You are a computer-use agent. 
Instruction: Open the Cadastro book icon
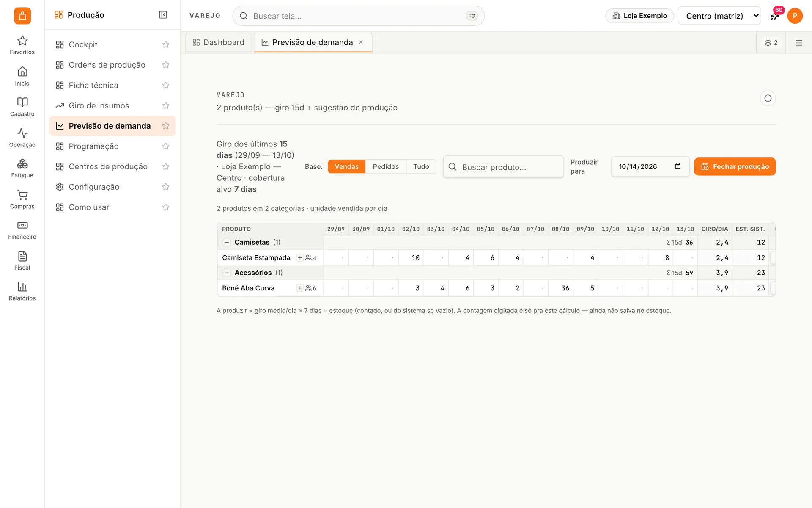tap(22, 107)
